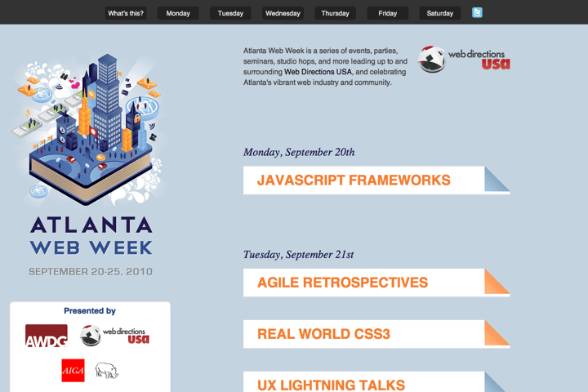588x392 pixels.
Task: Click the Web Directions USA logo beside intro
Action: [464, 60]
